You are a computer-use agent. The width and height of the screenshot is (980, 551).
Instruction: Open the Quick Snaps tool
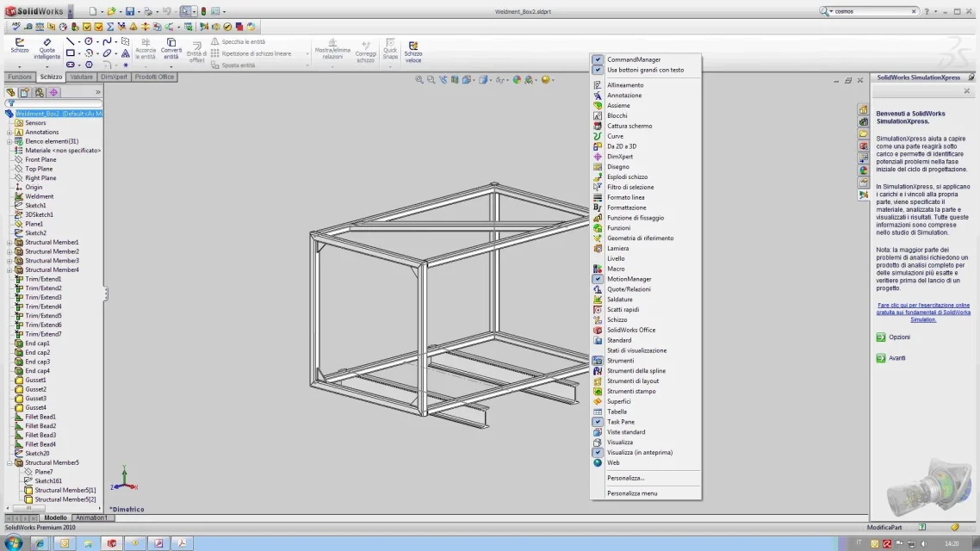click(390, 49)
